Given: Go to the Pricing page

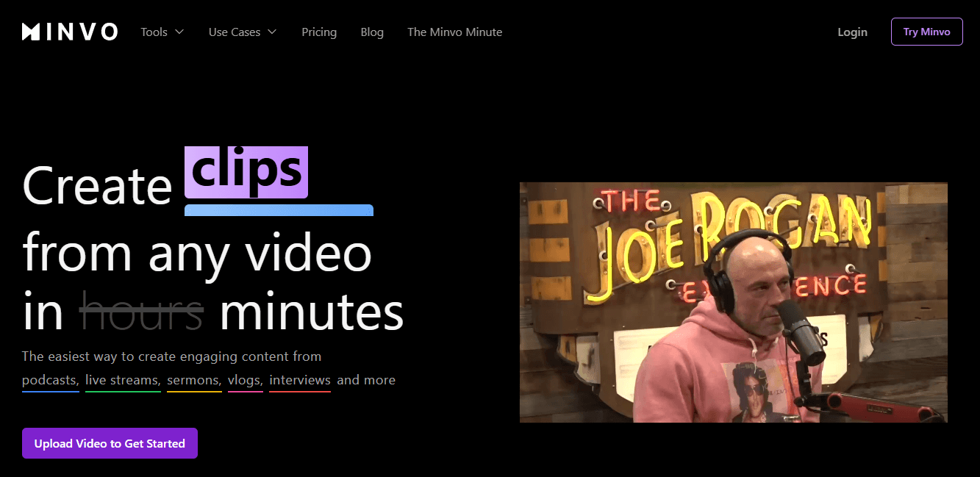Looking at the screenshot, I should tap(319, 32).
